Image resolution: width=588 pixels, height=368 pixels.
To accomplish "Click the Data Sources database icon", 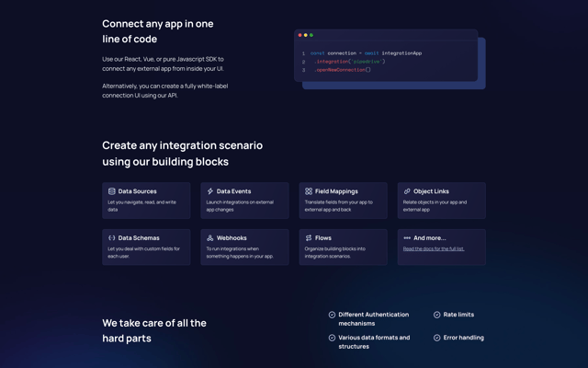I will click(111, 191).
